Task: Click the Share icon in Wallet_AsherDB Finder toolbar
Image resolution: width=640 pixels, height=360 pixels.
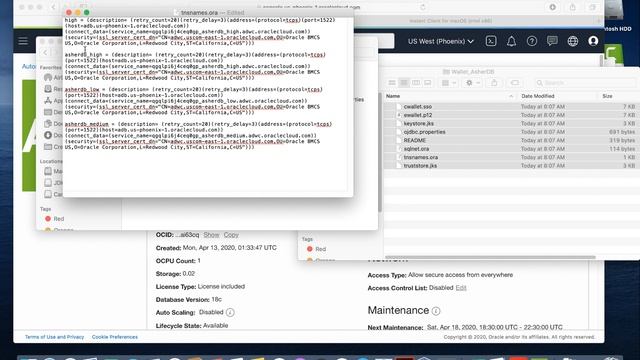Action: pos(494,83)
